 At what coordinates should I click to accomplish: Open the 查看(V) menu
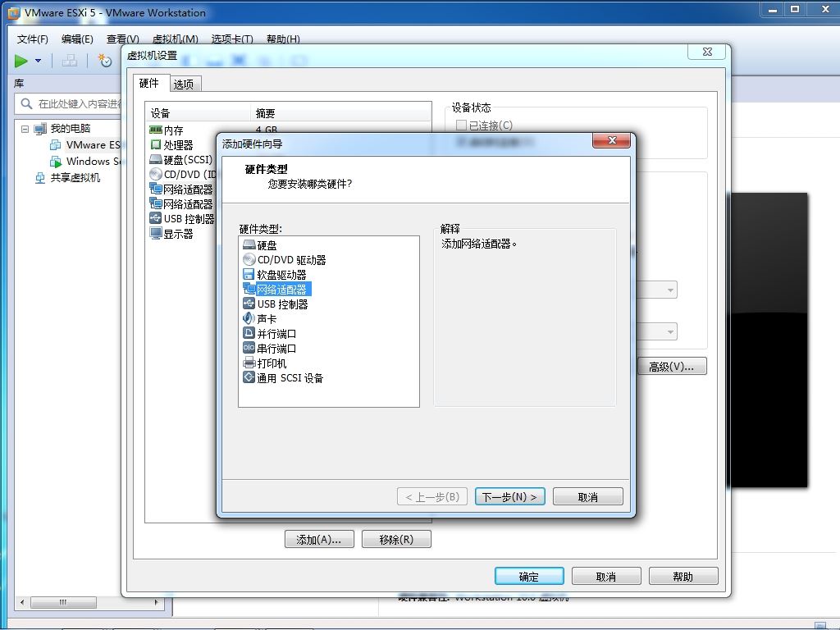tap(123, 39)
